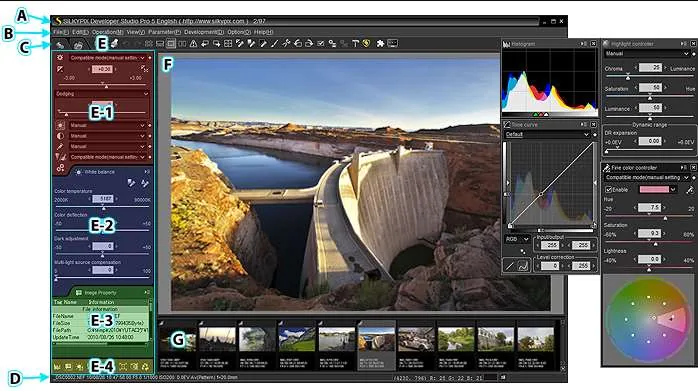This screenshot has width=698, height=391.
Task: Select the smooth curve mode button
Action: pyautogui.click(x=523, y=266)
